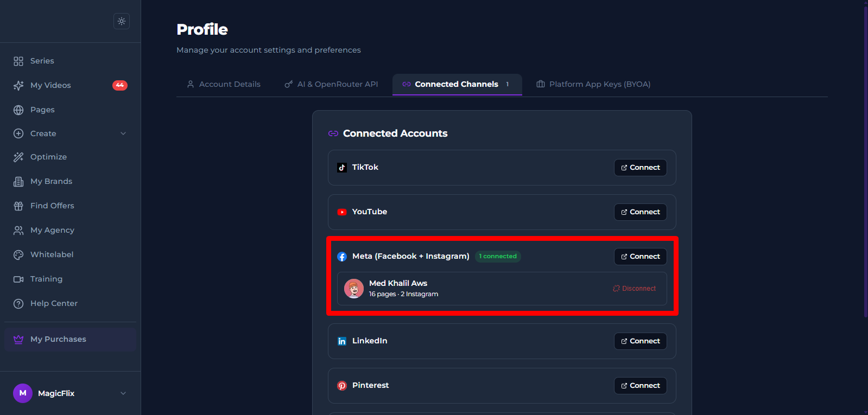Viewport: 868px width, 415px height.
Task: Click the My Agency people icon
Action: pos(18,231)
